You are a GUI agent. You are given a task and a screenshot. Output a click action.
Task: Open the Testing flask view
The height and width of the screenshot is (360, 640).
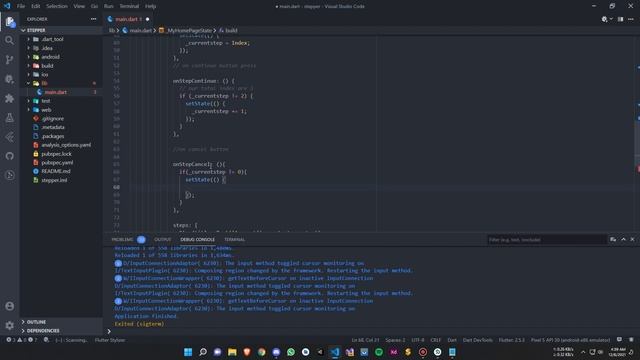9,118
